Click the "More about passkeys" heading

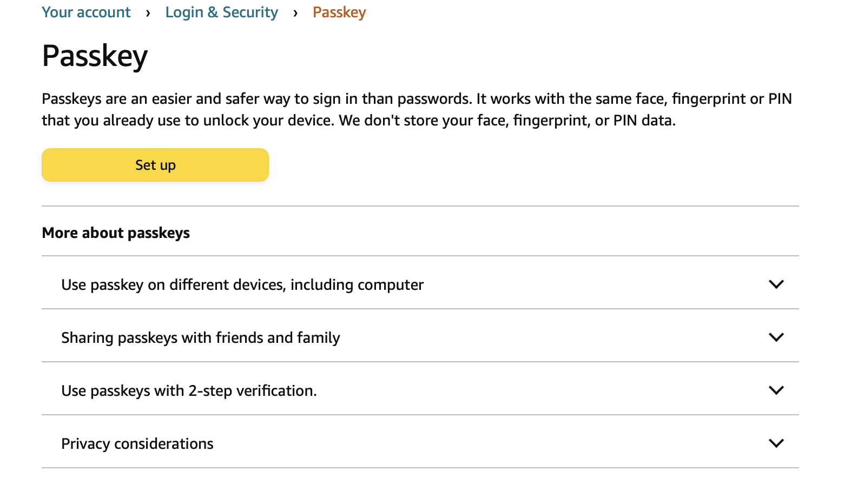pyautogui.click(x=115, y=233)
